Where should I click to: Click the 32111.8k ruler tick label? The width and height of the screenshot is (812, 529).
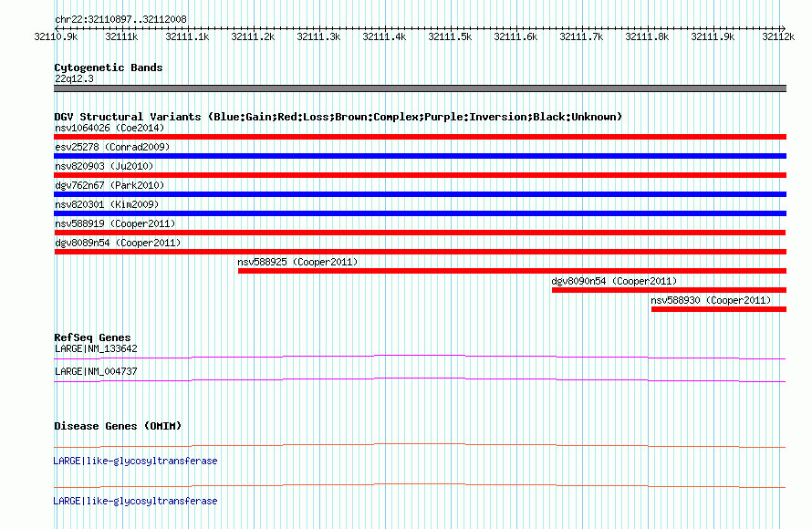point(648,36)
